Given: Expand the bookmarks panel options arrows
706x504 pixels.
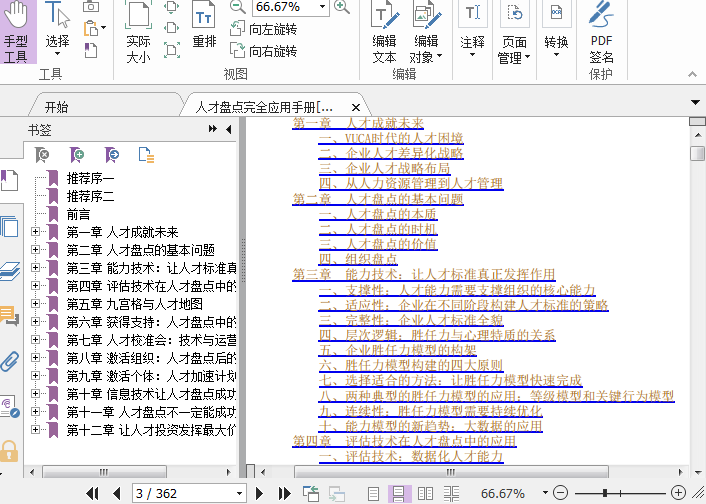Looking at the screenshot, I should (x=213, y=129).
